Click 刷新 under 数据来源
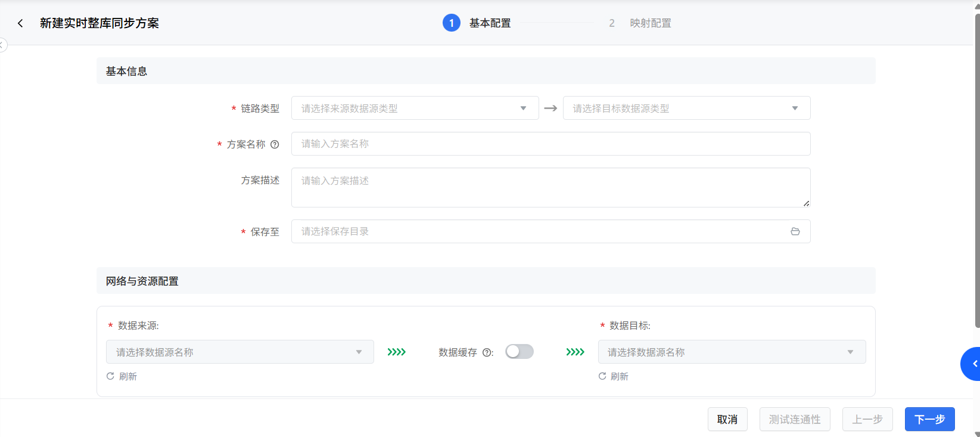The height and width of the screenshot is (437, 980). tap(122, 376)
